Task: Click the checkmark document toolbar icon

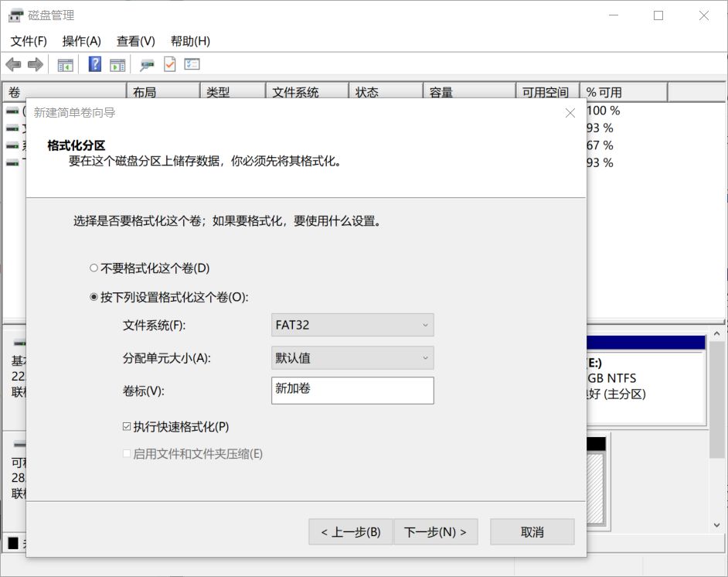Action: pyautogui.click(x=169, y=64)
